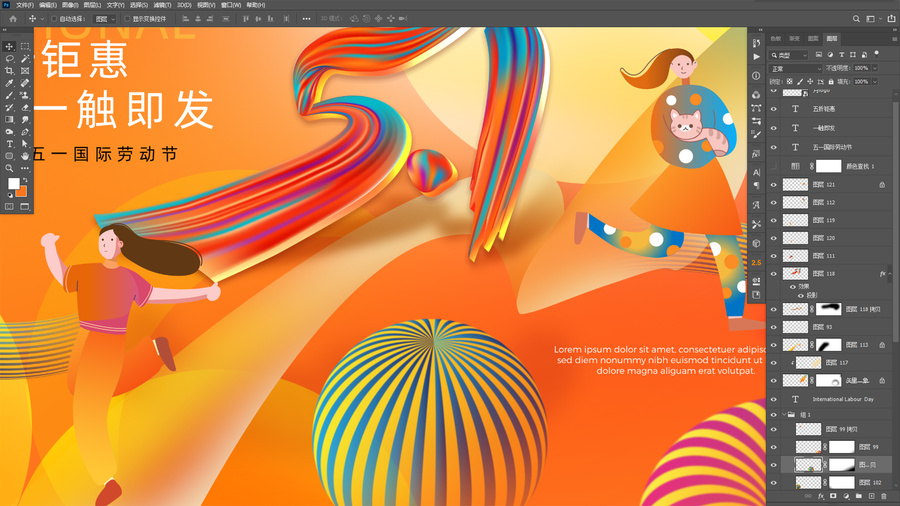Show the hidden 颜色查找 1 adjustment layer
This screenshot has height=506, width=900.
774,166
